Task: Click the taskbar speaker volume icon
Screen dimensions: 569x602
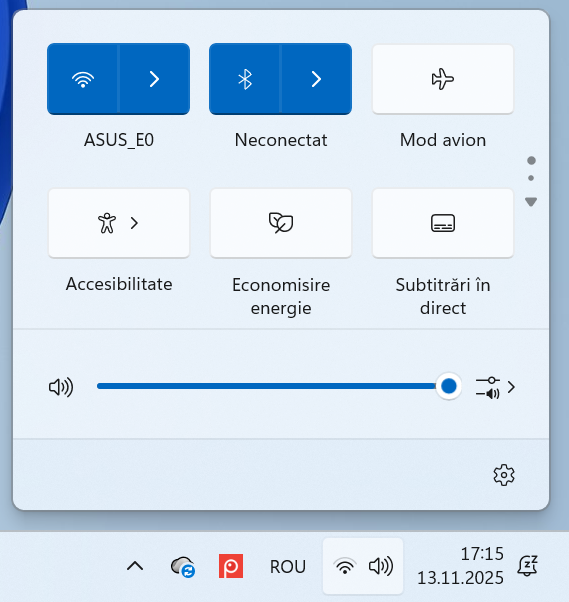Action: [x=380, y=566]
